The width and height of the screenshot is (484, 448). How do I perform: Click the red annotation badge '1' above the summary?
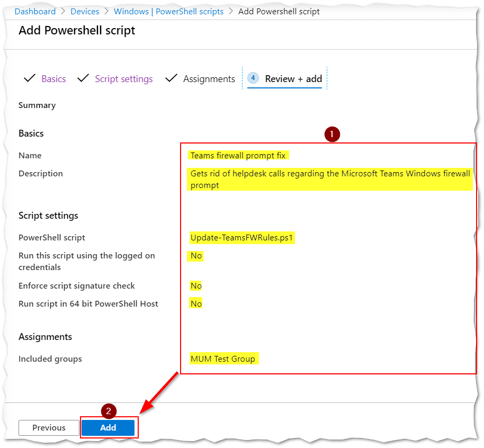coord(332,135)
